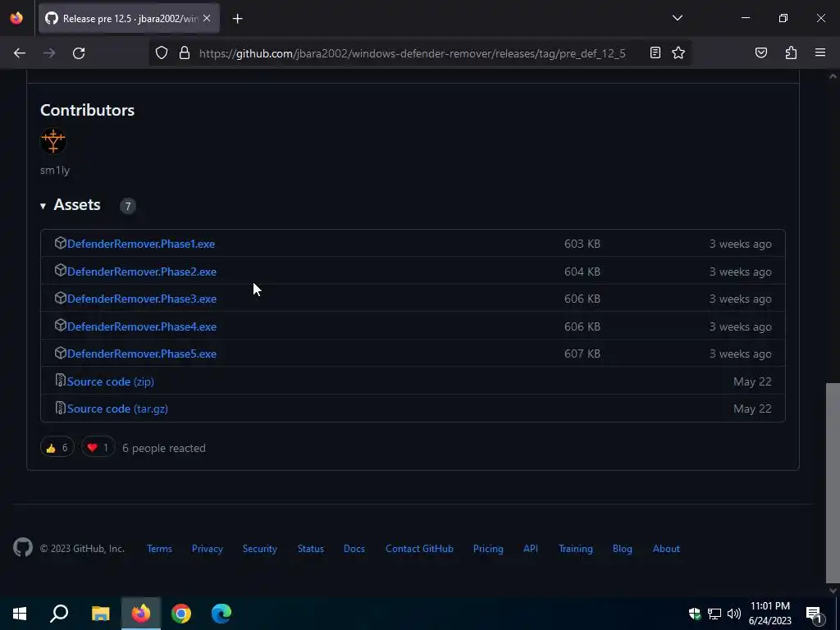Reload the current page

[x=79, y=53]
